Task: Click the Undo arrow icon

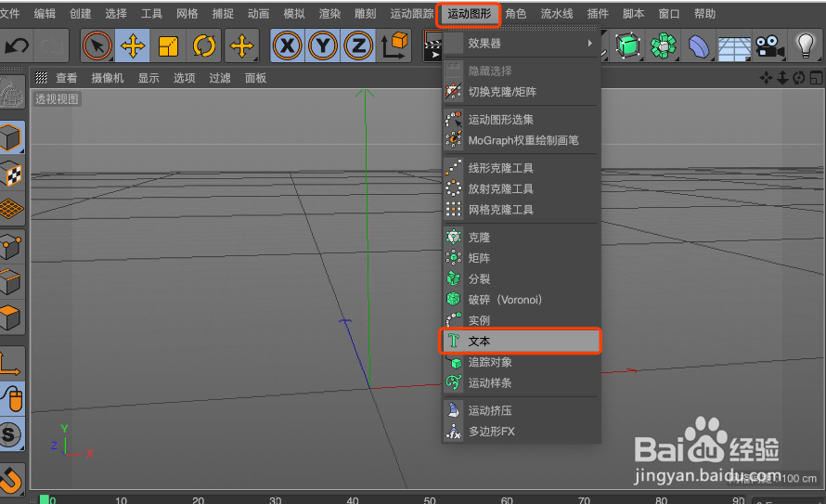Action: (17, 45)
